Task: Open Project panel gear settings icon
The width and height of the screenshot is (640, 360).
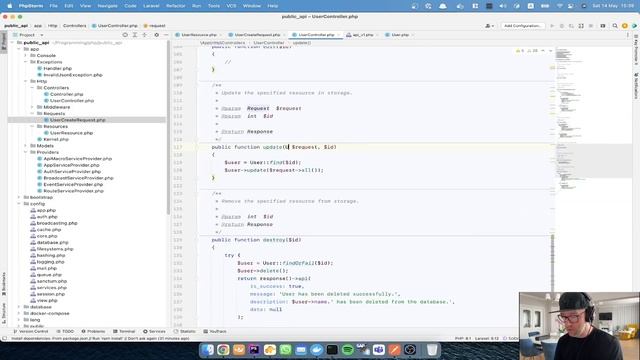Action: pos(156,35)
